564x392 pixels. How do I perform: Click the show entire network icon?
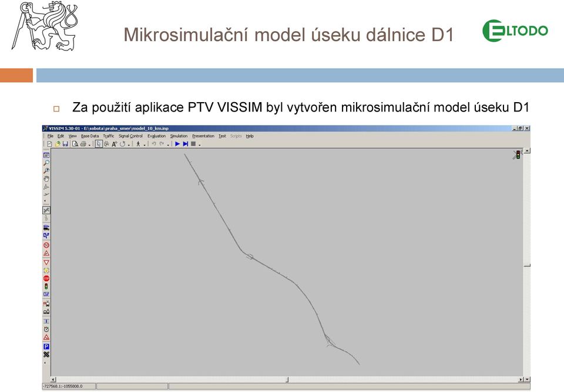coord(46,156)
